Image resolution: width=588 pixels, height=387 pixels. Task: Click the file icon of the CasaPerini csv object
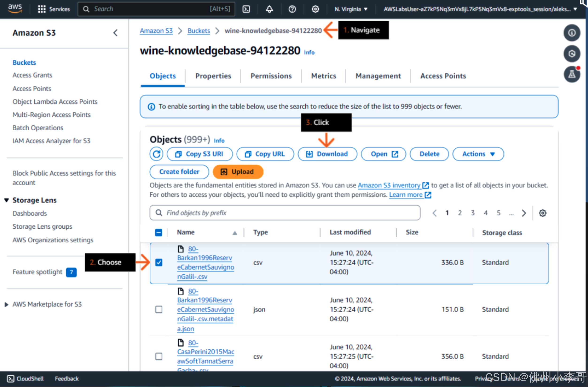tap(181, 343)
